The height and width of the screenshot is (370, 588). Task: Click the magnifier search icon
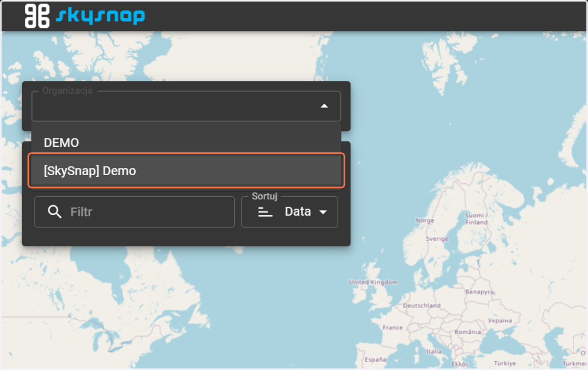[x=55, y=212]
